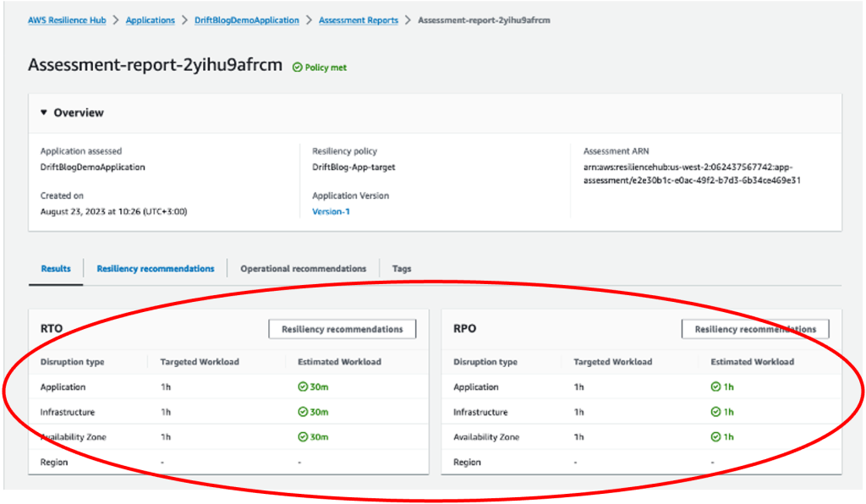Click Resiliency recommendations button in RTO panel
866x504 pixels.
click(x=343, y=329)
